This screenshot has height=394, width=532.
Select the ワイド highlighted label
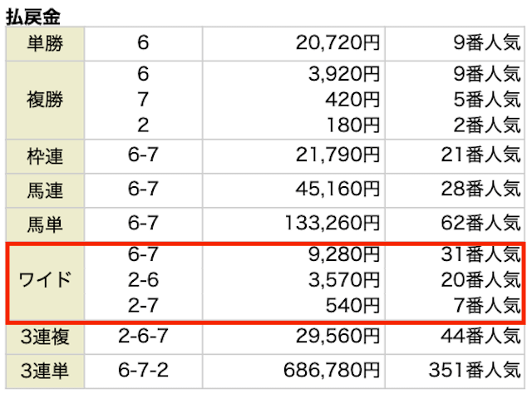pos(45,281)
